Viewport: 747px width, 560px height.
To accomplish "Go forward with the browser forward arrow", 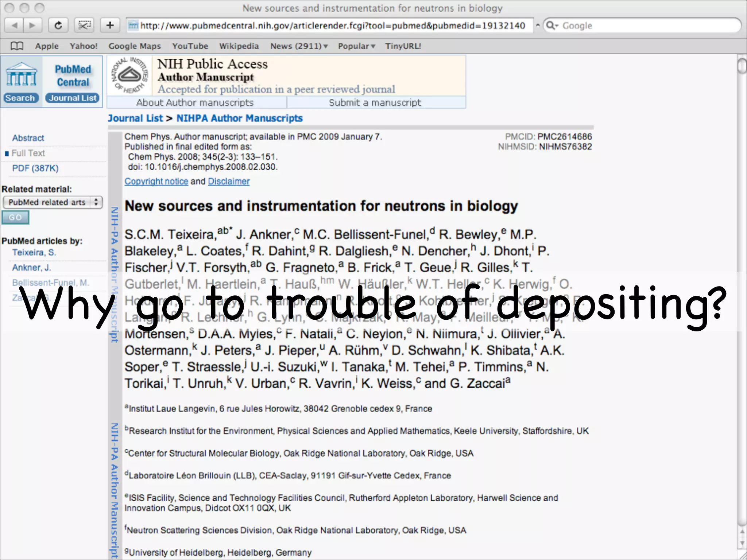I will (32, 26).
